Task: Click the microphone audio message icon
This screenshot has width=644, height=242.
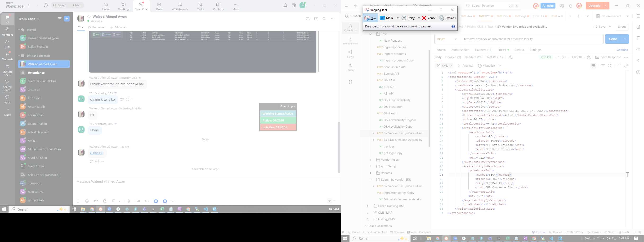Action: pos(129,201)
